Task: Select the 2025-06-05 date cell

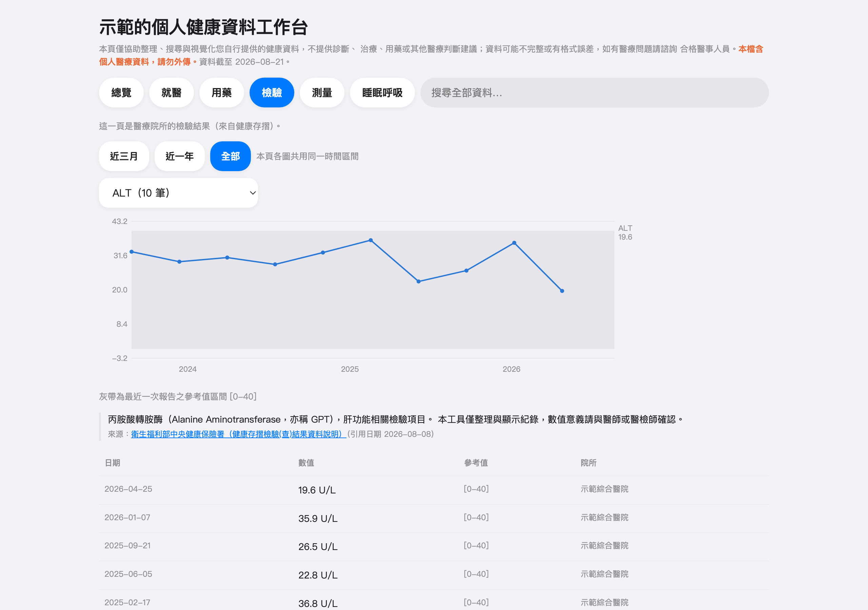Action: click(x=128, y=574)
